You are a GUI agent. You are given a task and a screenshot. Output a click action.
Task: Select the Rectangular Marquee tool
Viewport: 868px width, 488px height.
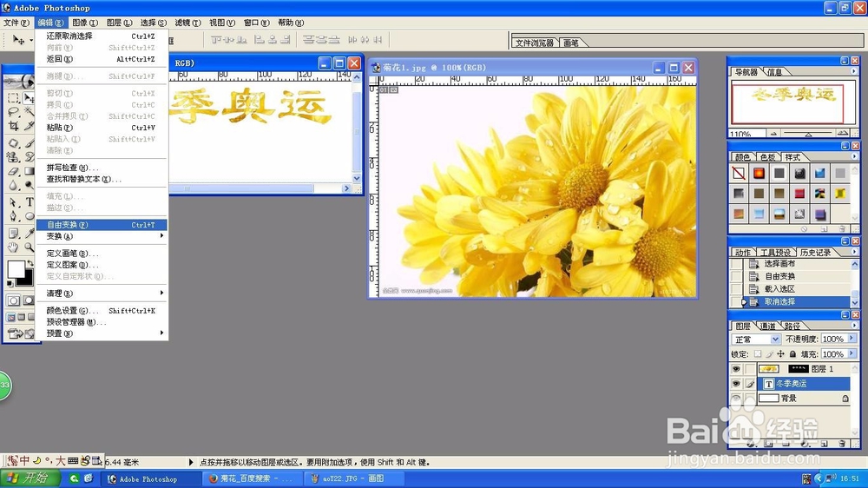tap(12, 98)
